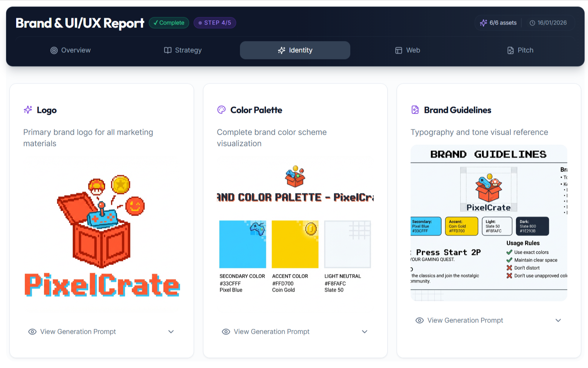
Task: Select the Pixel Blue #33CFFF color swatch
Action: coord(242,244)
